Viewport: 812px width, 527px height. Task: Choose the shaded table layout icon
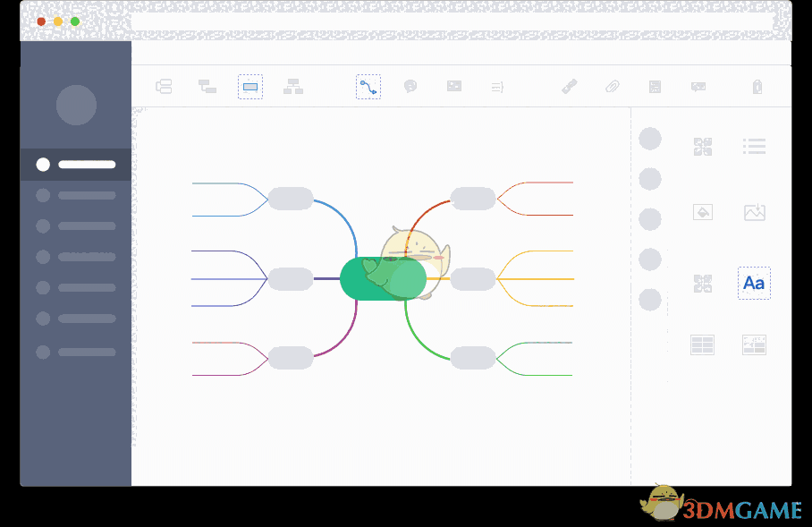click(754, 345)
